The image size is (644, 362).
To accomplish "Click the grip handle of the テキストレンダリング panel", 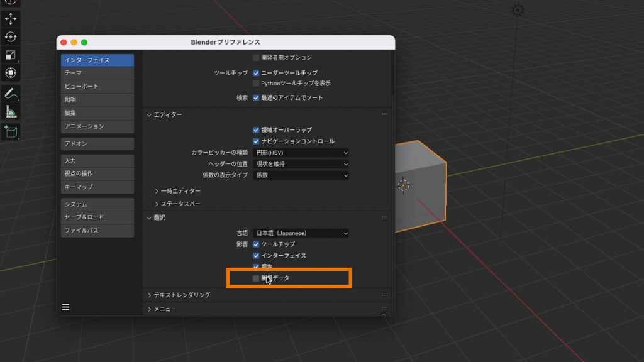I will (x=384, y=295).
